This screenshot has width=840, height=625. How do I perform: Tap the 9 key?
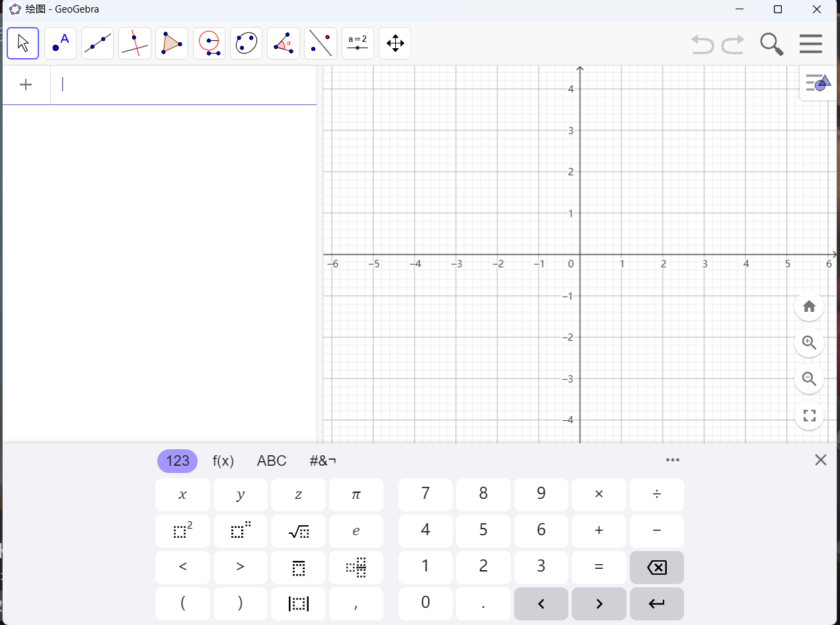point(541,495)
